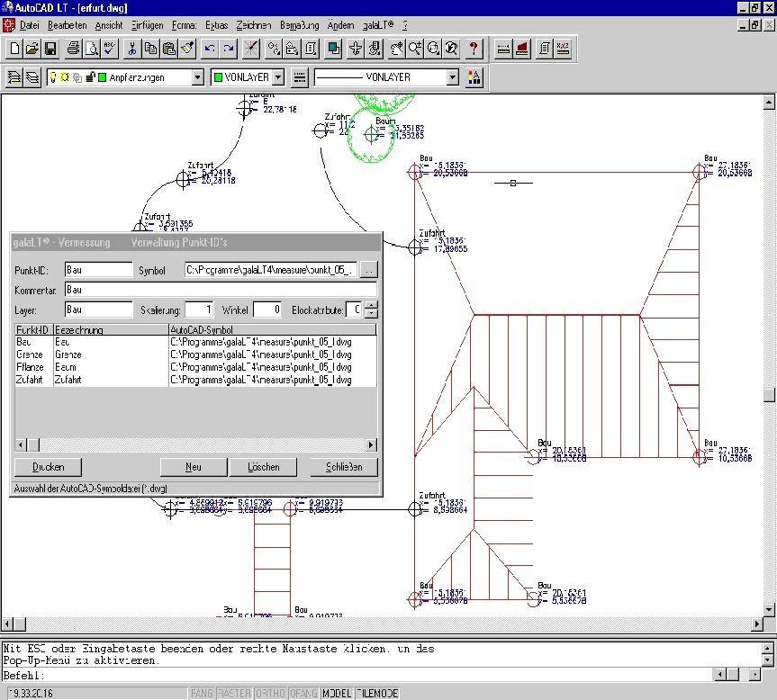Activate Zoom realtime magnifier with plus
The image size is (777, 700).
click(x=415, y=49)
